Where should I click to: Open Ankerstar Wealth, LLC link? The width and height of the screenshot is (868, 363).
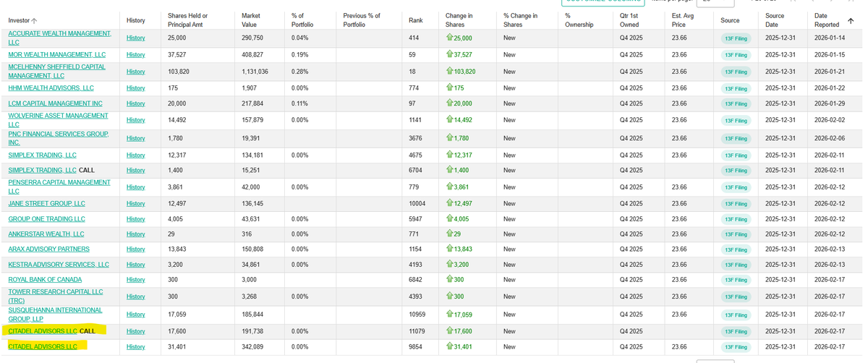point(46,234)
